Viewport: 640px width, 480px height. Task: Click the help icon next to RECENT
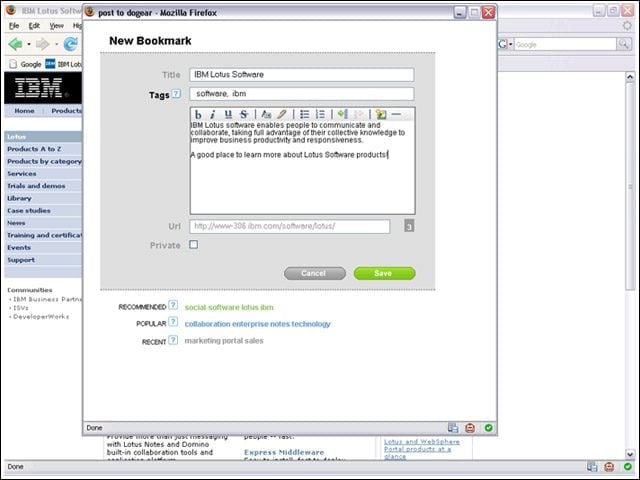pyautogui.click(x=173, y=340)
